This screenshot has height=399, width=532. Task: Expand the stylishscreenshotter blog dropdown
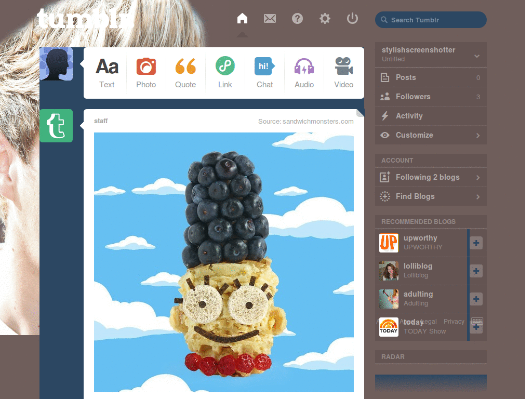477,56
